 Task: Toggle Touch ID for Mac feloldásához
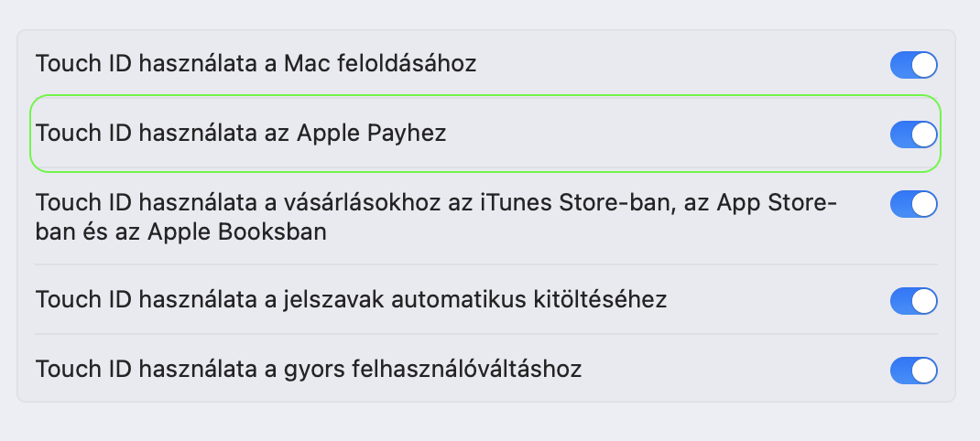[913, 65]
